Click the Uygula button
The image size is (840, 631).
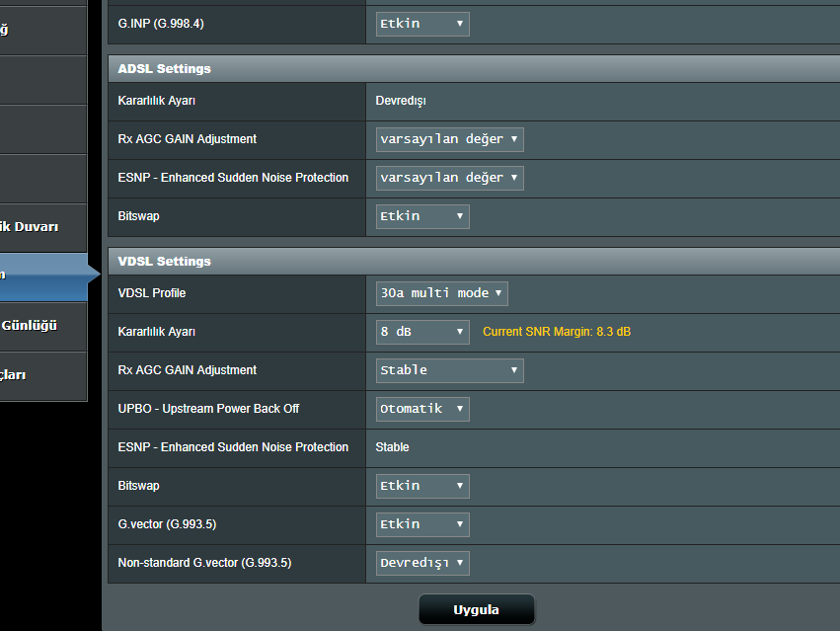coord(476,609)
